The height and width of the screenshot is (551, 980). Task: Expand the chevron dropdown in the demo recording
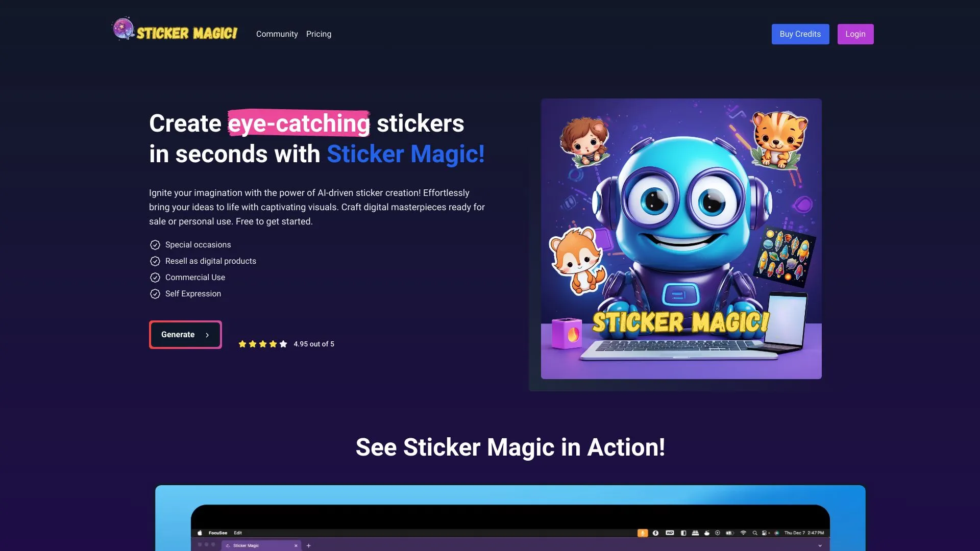820,545
